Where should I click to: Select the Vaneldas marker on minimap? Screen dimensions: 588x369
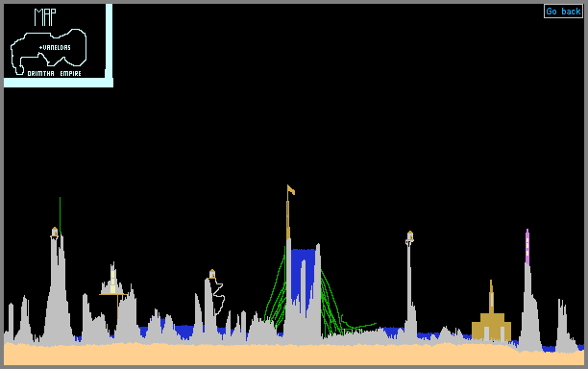[55, 48]
